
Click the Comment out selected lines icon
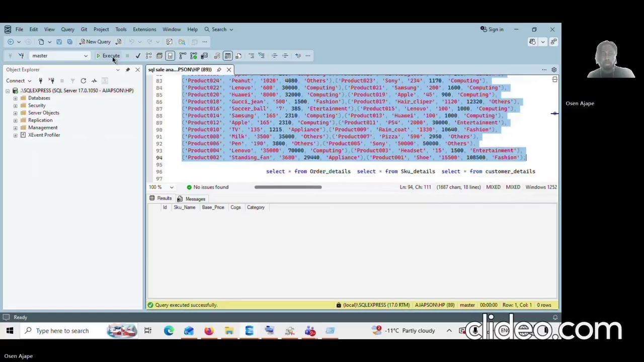point(252,56)
